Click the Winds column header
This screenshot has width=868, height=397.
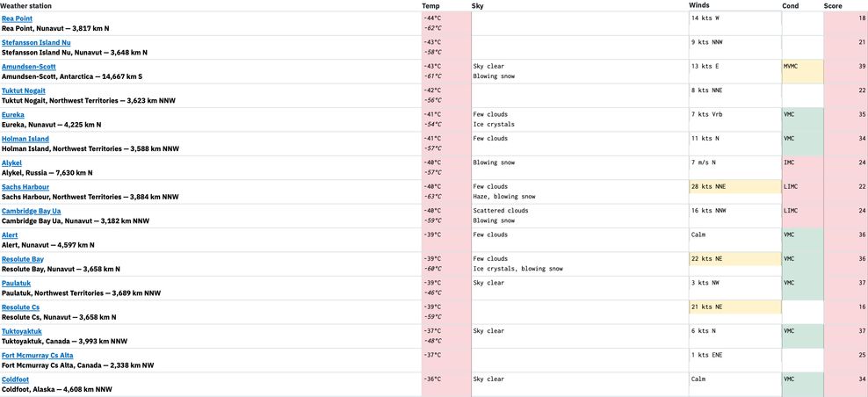(x=699, y=5)
